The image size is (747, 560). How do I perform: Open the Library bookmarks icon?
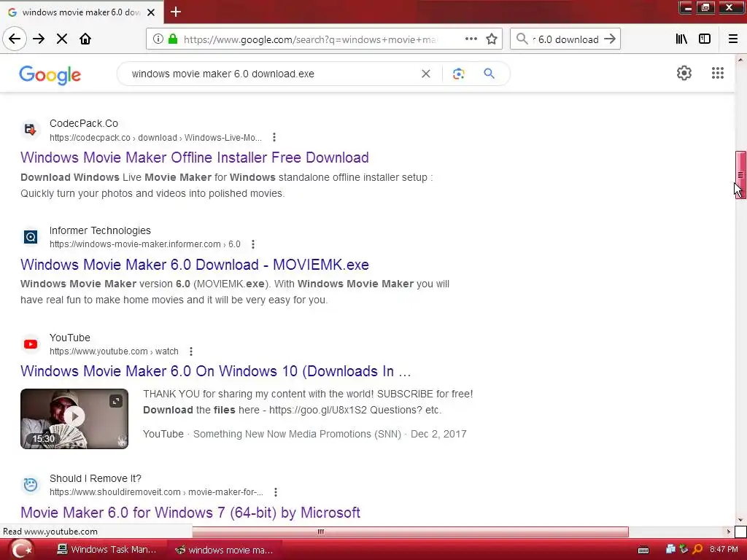(x=681, y=39)
